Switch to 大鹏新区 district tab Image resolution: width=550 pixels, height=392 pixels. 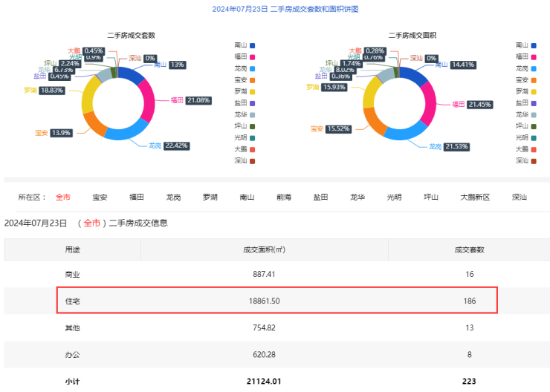coord(475,197)
